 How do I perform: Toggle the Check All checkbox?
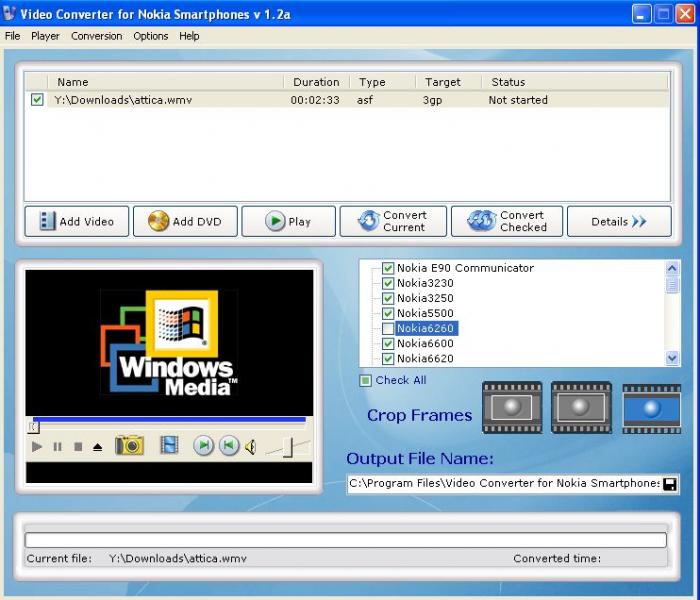pyautogui.click(x=366, y=380)
